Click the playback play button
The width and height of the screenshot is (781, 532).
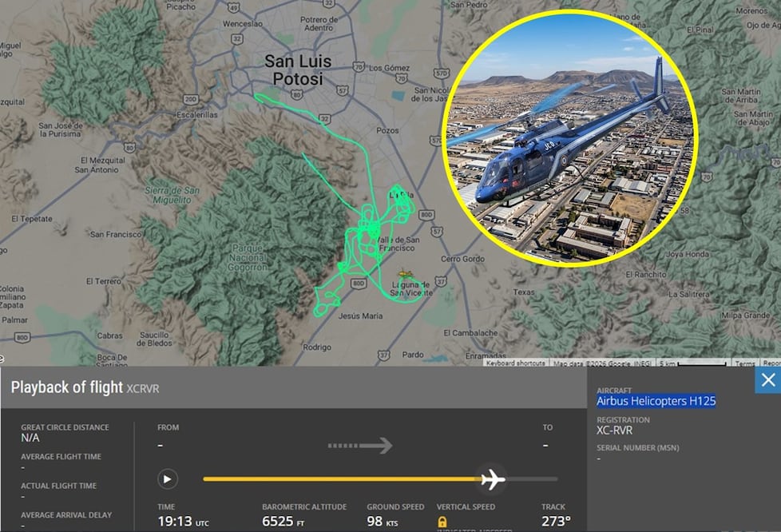tap(168, 479)
